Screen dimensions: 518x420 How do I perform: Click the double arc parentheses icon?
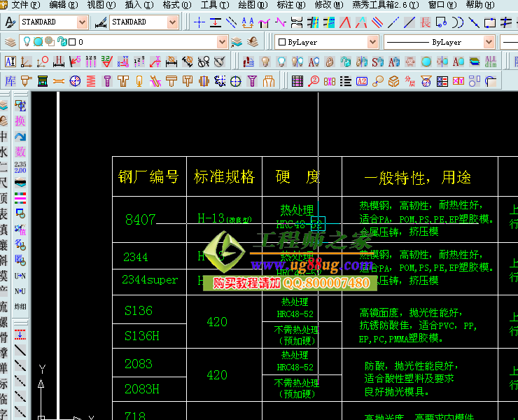click(x=458, y=22)
